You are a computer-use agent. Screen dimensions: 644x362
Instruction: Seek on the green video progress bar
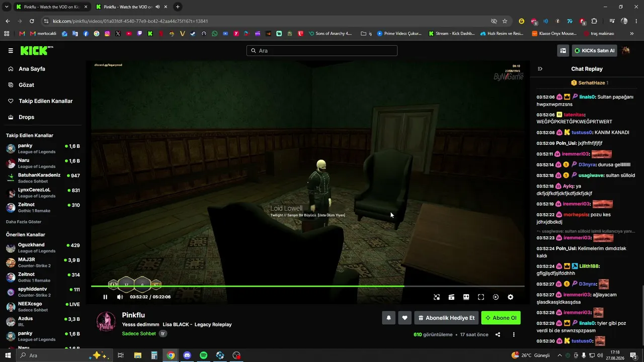point(307,286)
